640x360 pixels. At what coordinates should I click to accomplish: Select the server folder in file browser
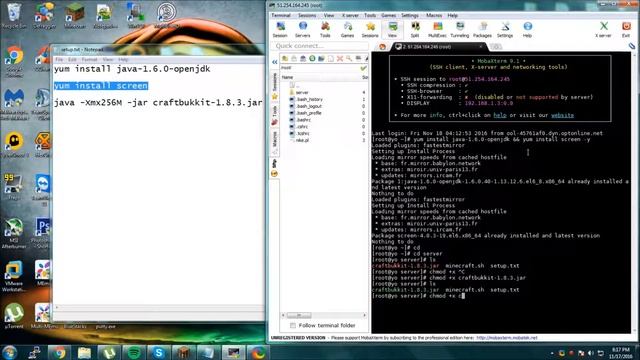click(x=302, y=93)
